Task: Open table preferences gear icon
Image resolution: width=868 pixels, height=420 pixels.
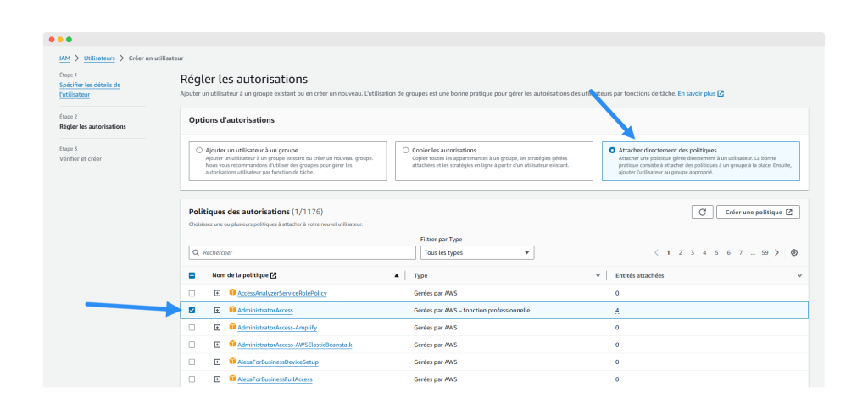Action: (794, 252)
